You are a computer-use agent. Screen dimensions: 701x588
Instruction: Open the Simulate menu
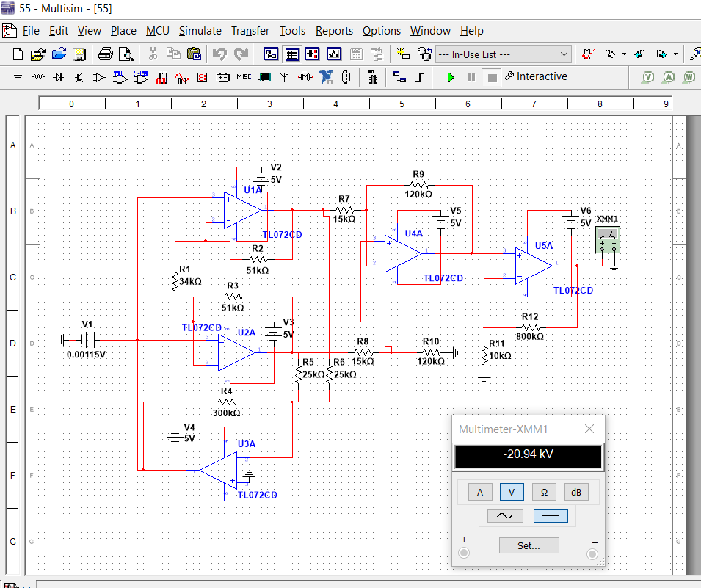click(x=200, y=31)
